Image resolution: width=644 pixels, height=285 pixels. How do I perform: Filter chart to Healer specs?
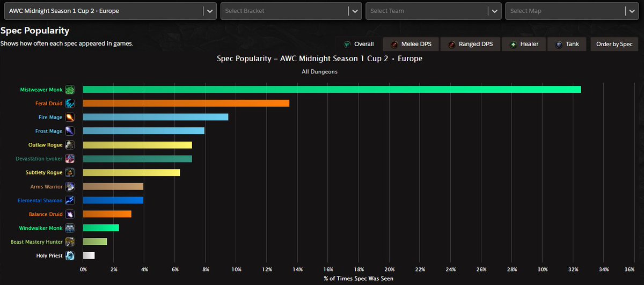tap(523, 44)
